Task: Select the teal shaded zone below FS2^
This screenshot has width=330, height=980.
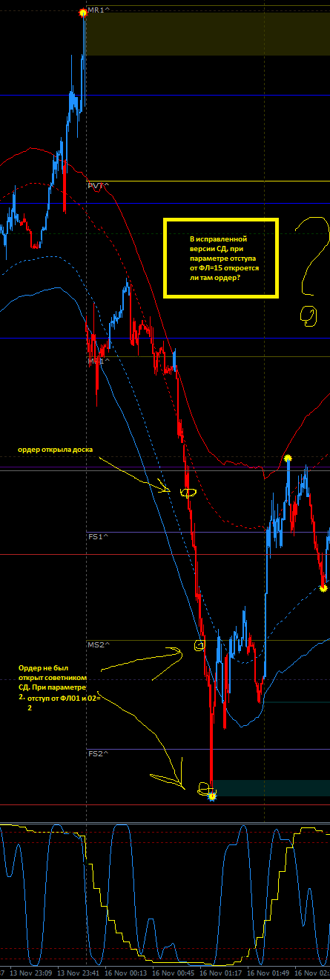Action: point(271,787)
